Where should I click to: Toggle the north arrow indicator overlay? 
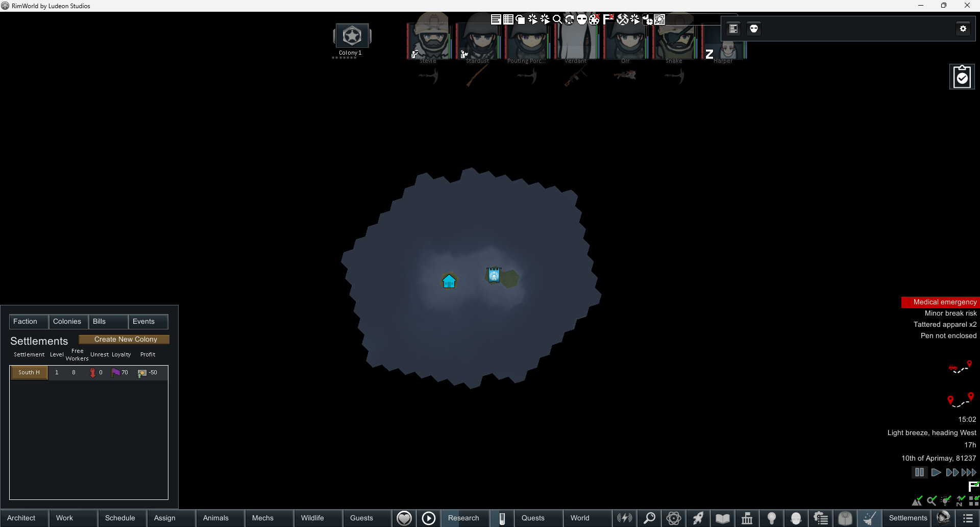pyautogui.click(x=961, y=500)
